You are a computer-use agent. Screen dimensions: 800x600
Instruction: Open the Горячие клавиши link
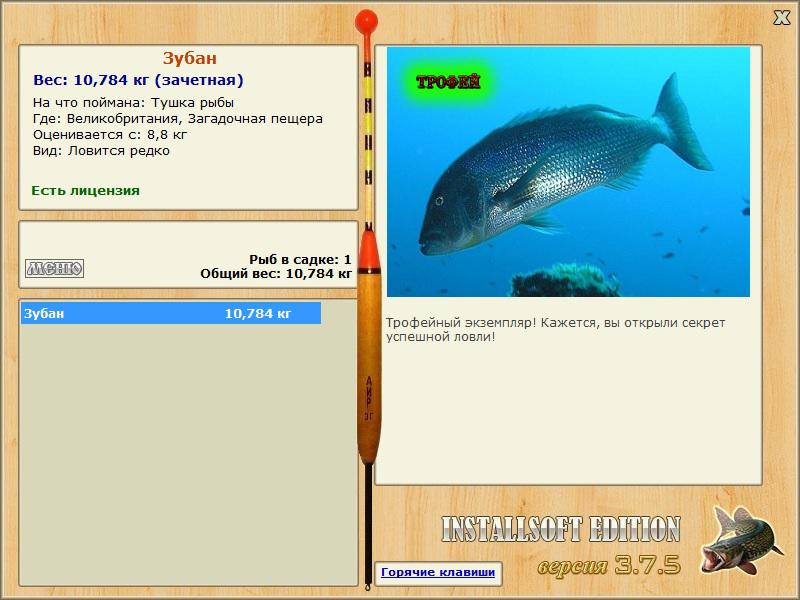(x=438, y=572)
